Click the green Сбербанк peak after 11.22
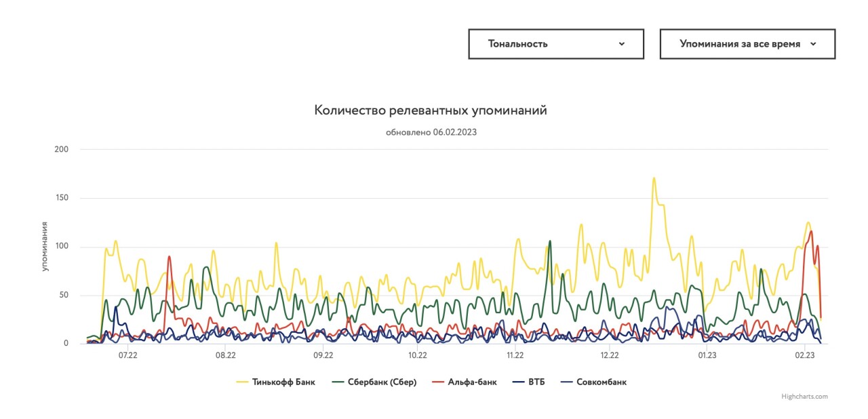Screen dimensions: 868x419 (550, 241)
